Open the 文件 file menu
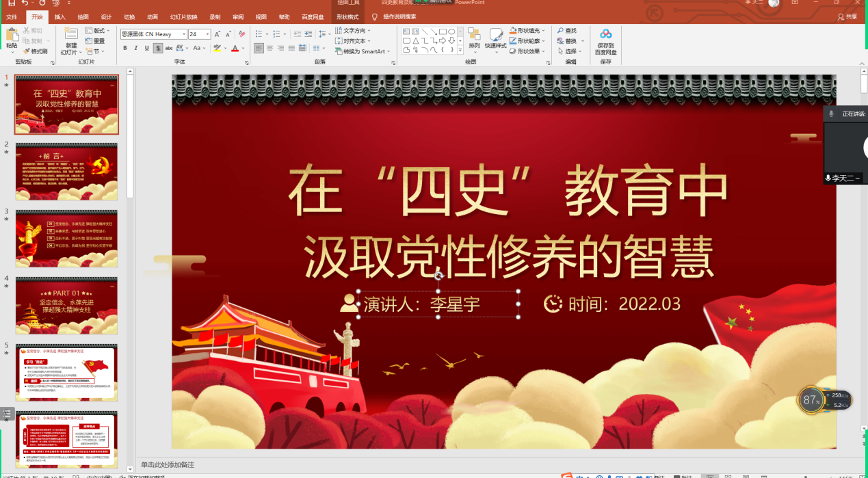This screenshot has height=478, width=868. click(12, 16)
